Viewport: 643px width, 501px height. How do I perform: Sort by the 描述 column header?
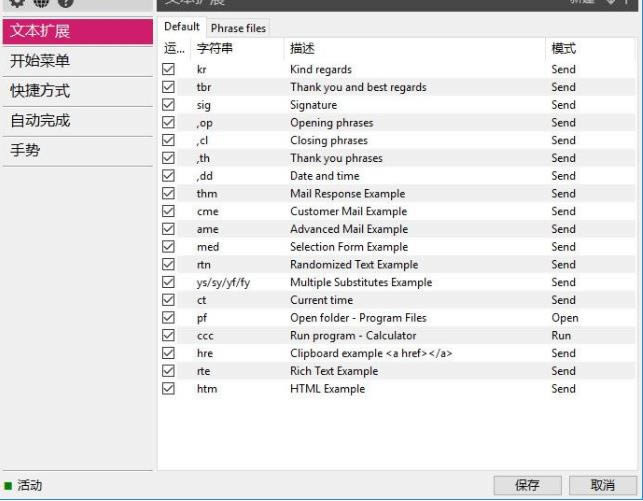(x=305, y=48)
